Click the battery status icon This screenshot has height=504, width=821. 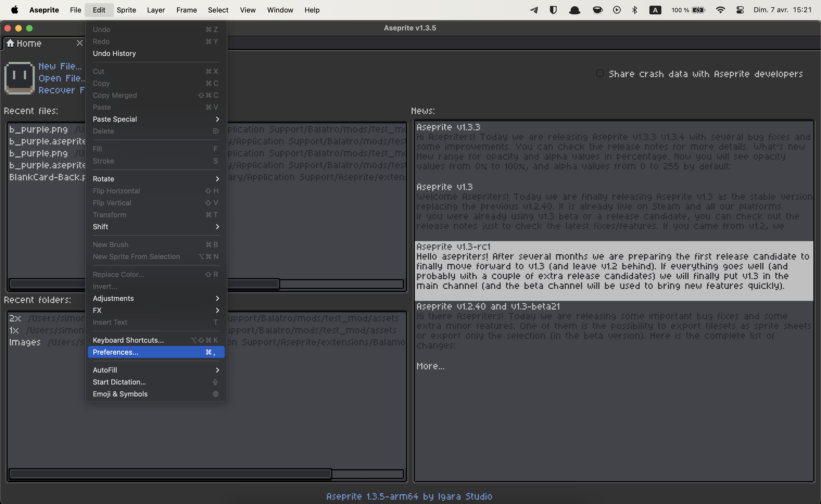pyautogui.click(x=698, y=10)
